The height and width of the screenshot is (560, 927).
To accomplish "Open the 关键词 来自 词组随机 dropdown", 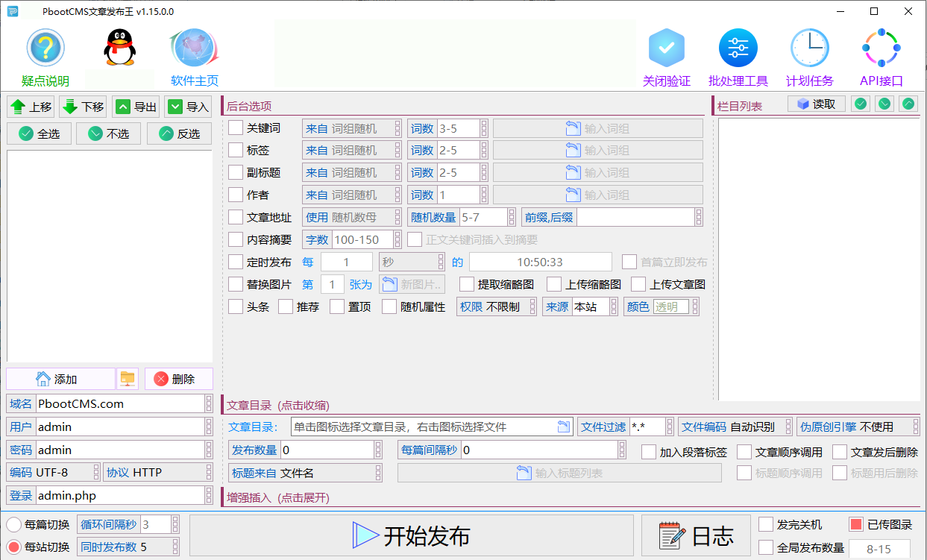I will tap(352, 128).
